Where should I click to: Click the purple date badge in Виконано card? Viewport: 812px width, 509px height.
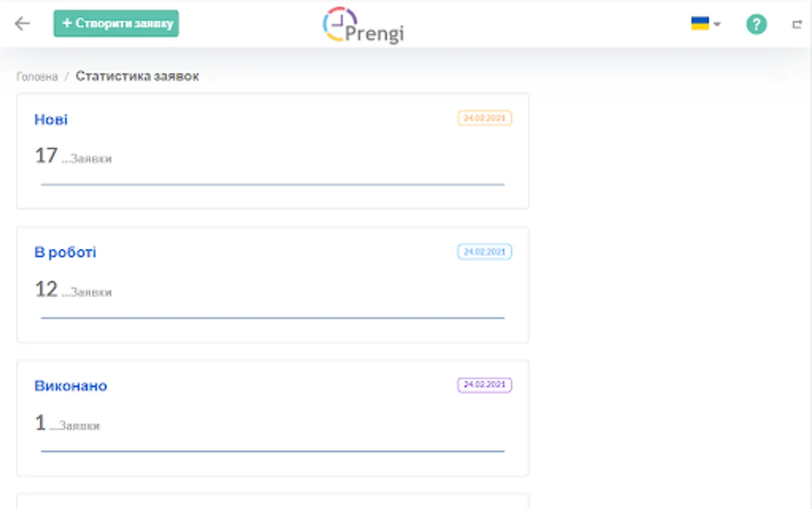(485, 385)
